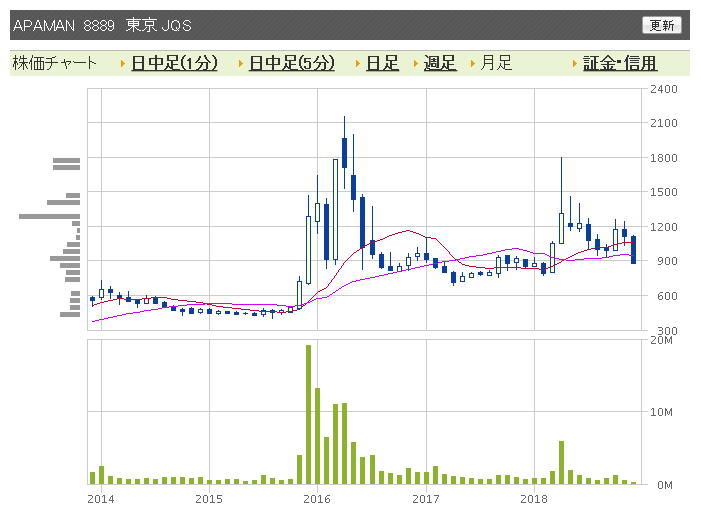Click orange arrow icon before 日中足(1分)
Viewport: 701px width, 524px height.
coord(123,63)
